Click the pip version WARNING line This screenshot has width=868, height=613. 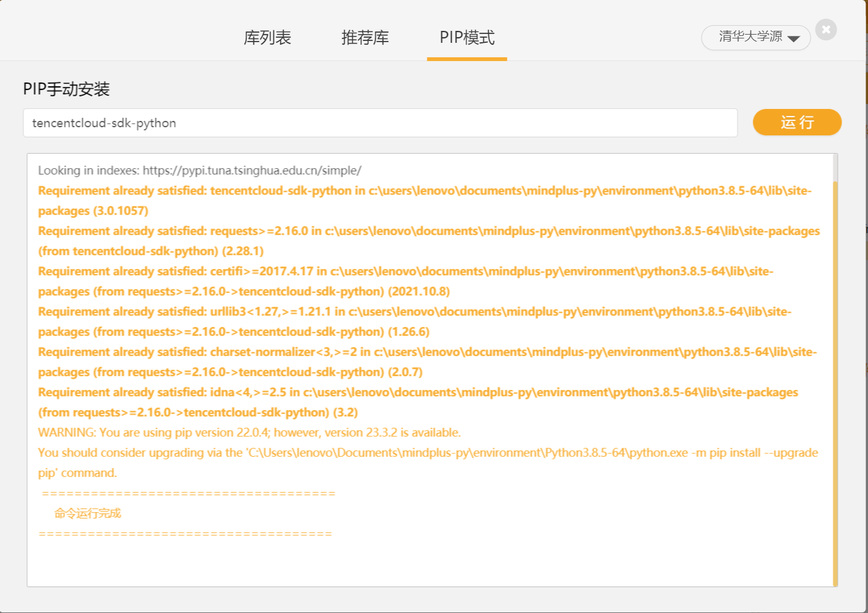(250, 432)
